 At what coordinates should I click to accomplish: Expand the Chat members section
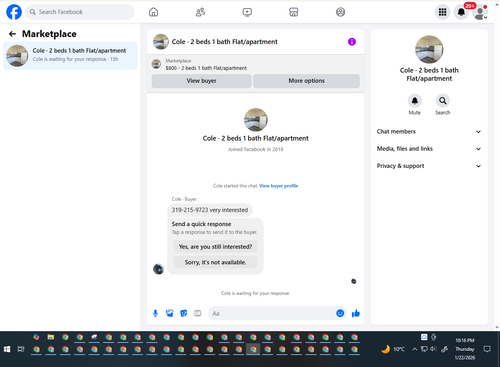(429, 132)
